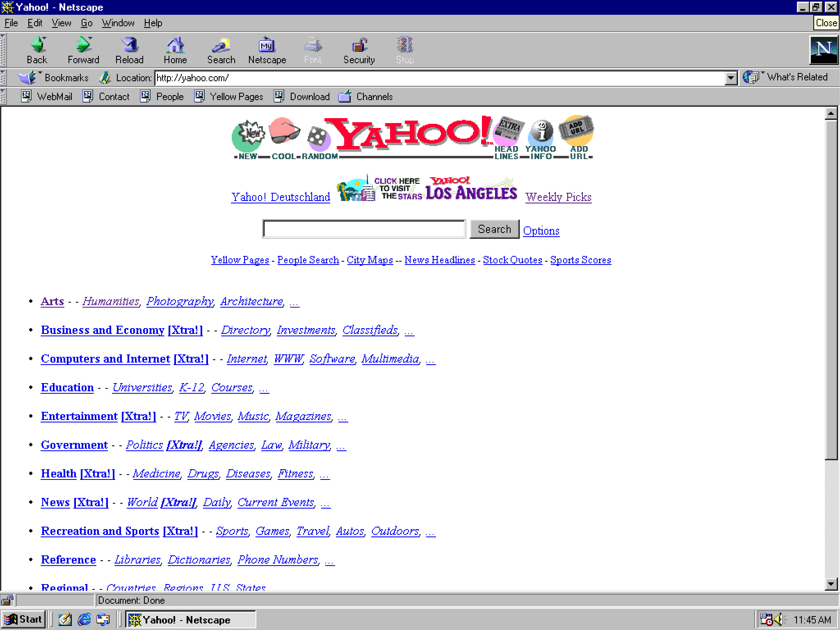Open the View menu
Image resolution: width=840 pixels, height=630 pixels.
click(62, 23)
